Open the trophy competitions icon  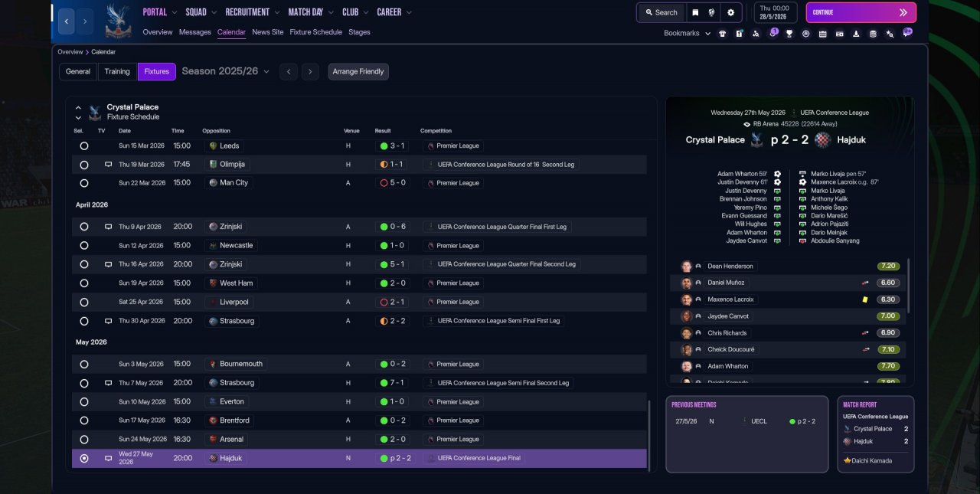pyautogui.click(x=789, y=34)
